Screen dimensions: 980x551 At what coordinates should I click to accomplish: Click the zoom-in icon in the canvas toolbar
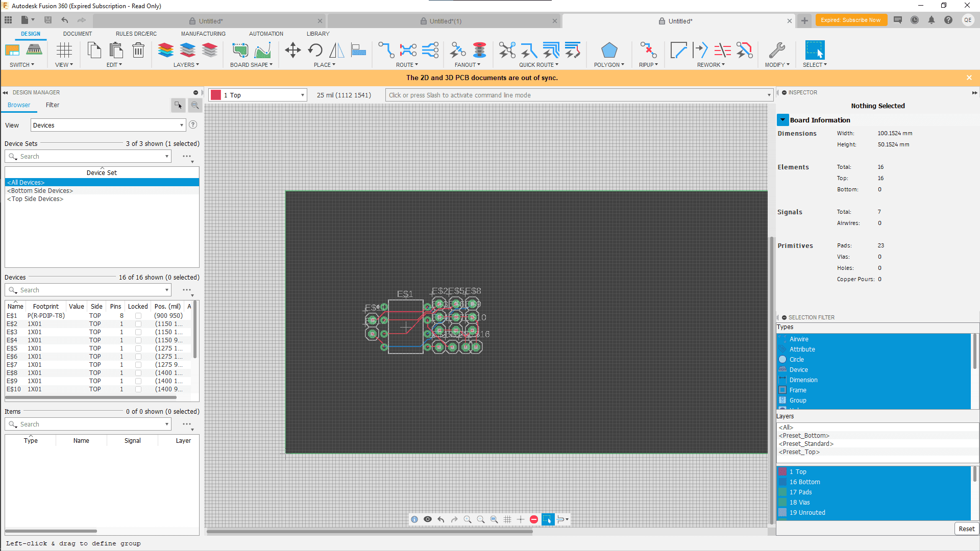click(x=468, y=519)
